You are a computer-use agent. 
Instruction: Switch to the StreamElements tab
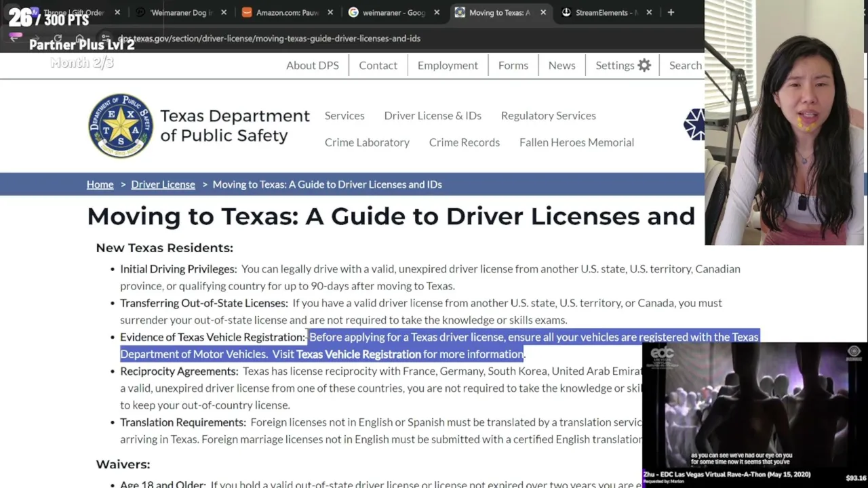[606, 12]
